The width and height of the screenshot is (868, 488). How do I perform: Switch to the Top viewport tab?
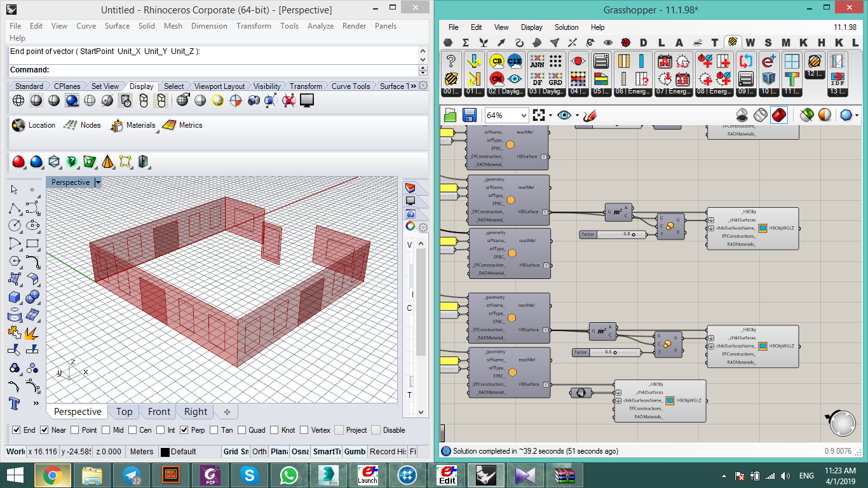pyautogui.click(x=125, y=412)
